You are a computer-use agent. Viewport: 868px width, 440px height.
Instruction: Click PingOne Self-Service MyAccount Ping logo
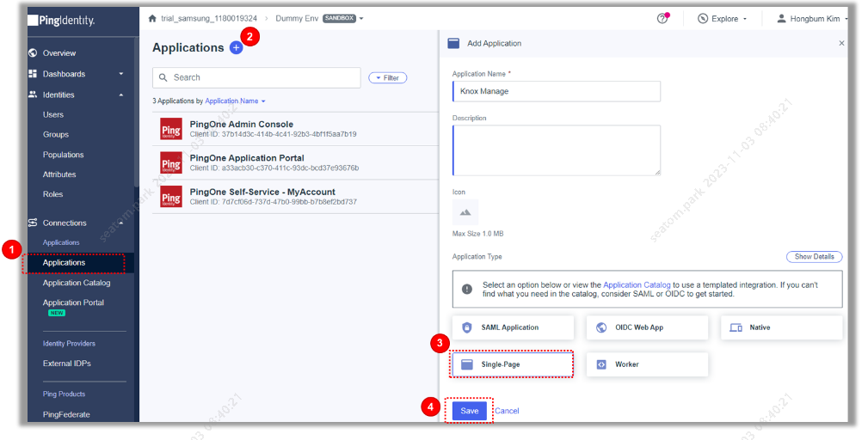click(171, 196)
